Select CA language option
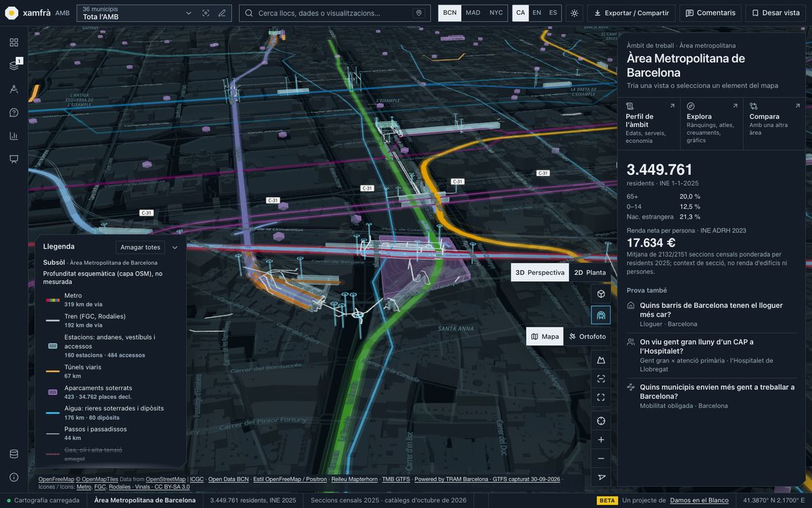 tap(520, 13)
